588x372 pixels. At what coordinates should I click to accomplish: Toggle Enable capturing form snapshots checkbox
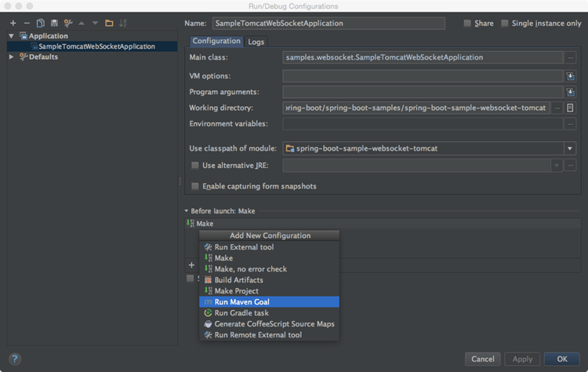[195, 186]
